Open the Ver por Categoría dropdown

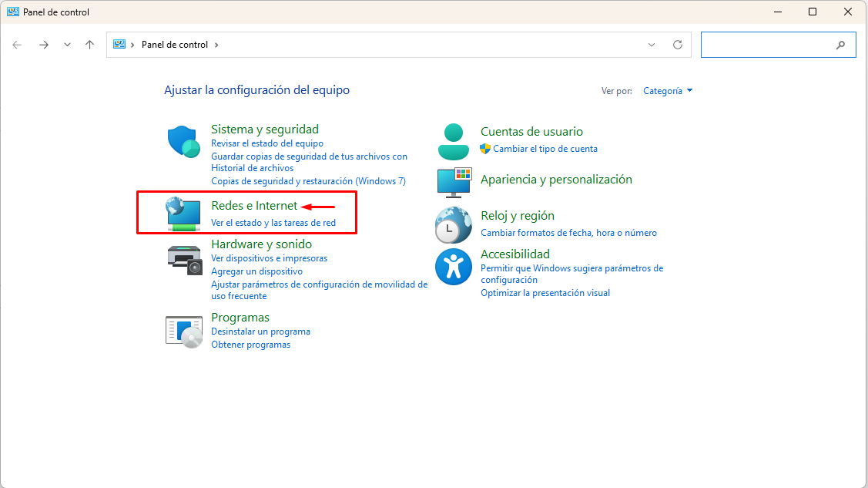(x=668, y=91)
